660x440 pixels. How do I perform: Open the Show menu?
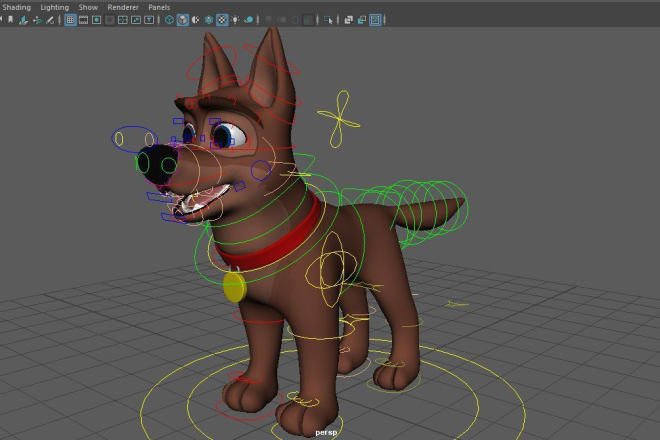point(89,6)
